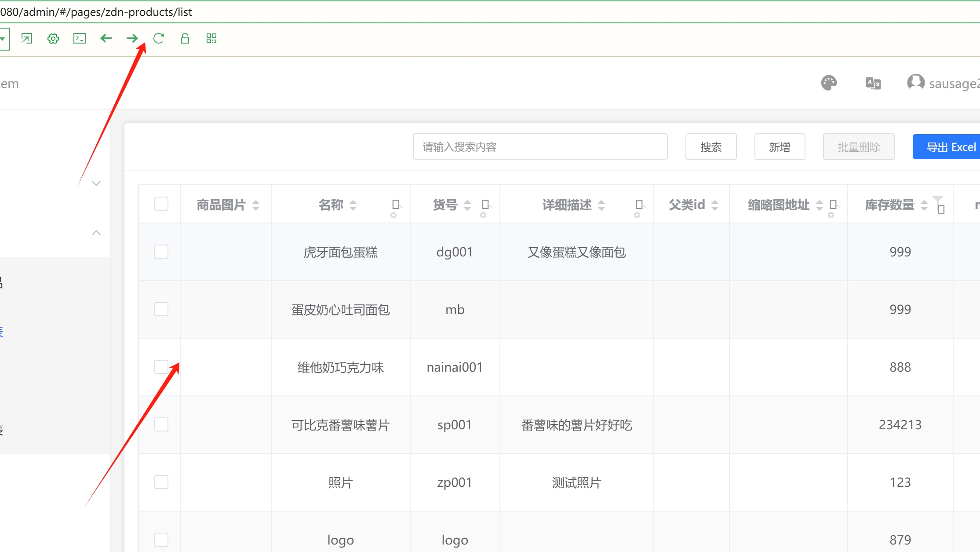Click the reload page icon
This screenshot has height=552, width=980.
coord(159,39)
